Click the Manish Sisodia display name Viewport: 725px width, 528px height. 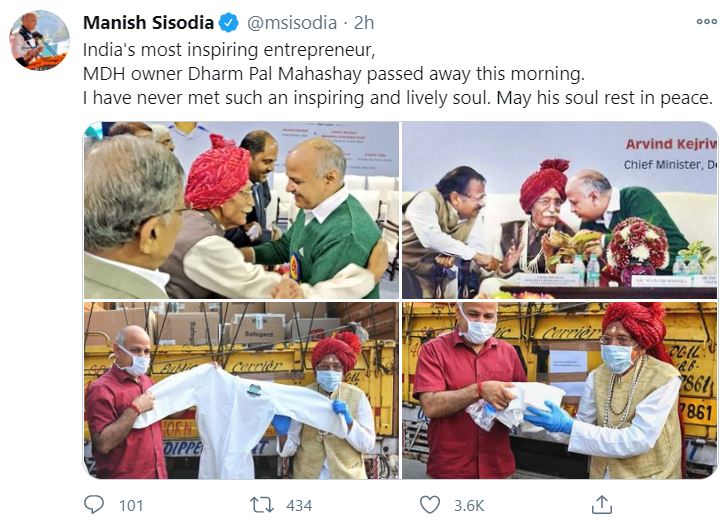tap(148, 22)
